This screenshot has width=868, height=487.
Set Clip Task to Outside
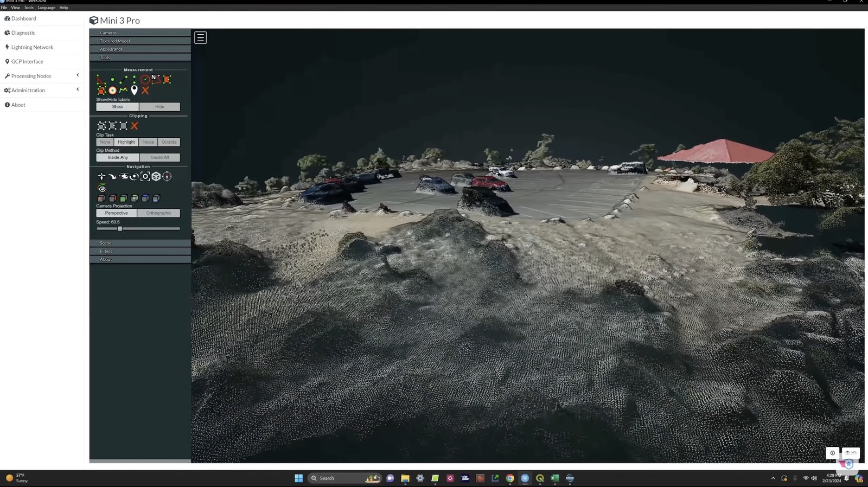point(169,142)
